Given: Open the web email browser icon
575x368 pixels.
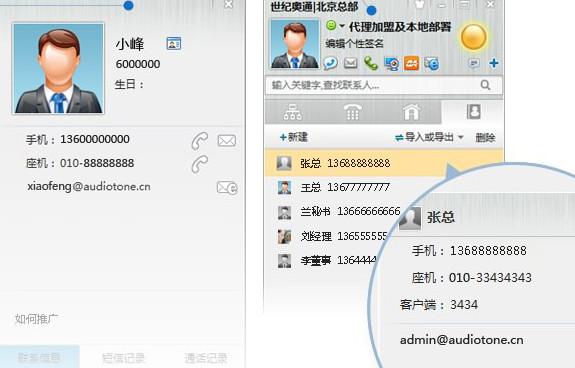Looking at the screenshot, I should 432,64.
